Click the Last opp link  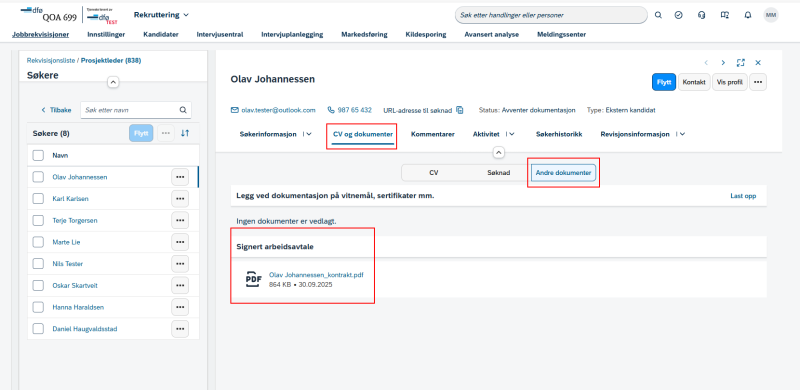coord(743,196)
